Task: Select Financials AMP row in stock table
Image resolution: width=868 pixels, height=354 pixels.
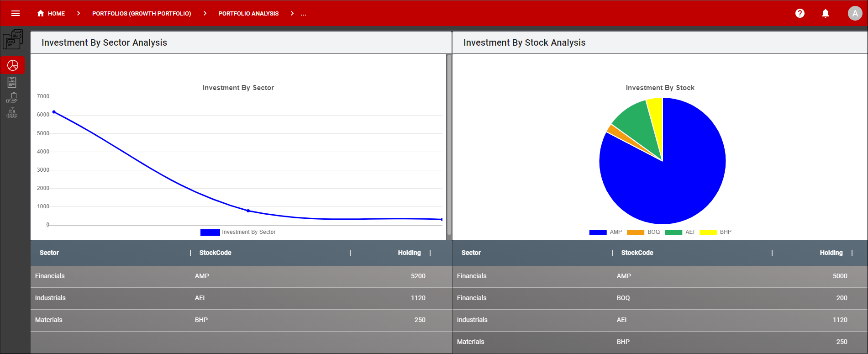Action: [x=660, y=276]
